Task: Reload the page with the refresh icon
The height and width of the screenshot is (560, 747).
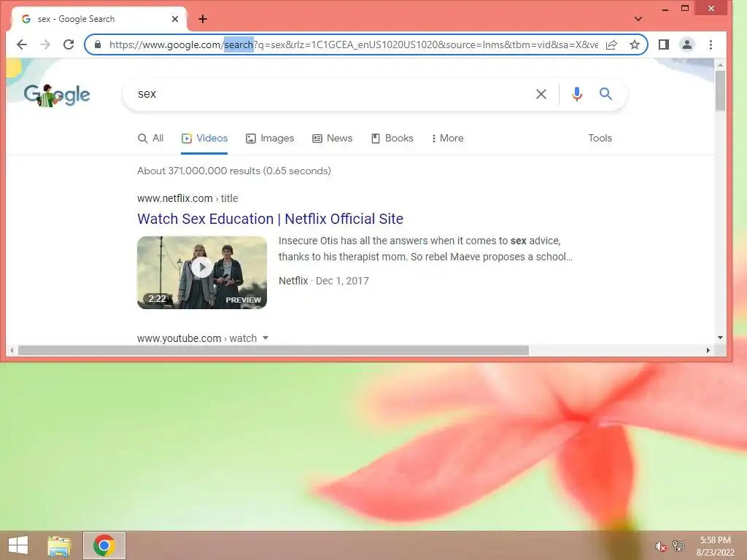Action: pyautogui.click(x=69, y=44)
